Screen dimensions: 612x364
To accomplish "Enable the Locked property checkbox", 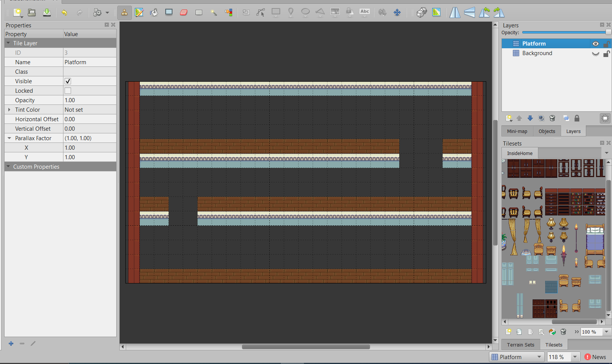I will coord(68,91).
